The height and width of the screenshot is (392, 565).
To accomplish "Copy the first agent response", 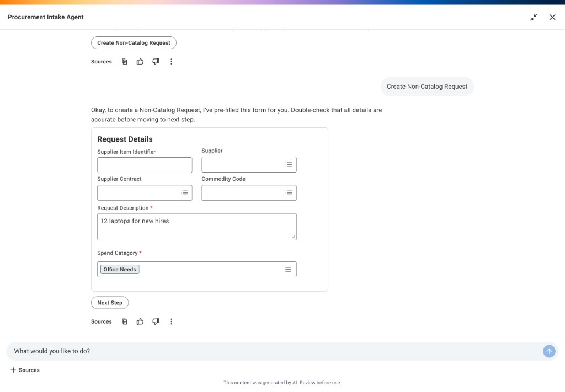I will click(124, 62).
